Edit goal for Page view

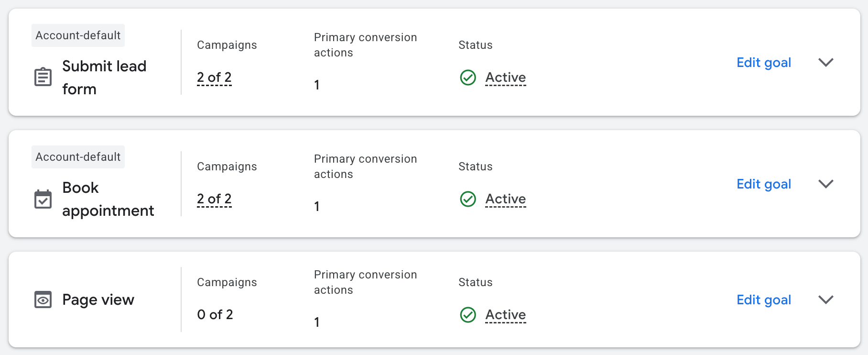point(764,300)
